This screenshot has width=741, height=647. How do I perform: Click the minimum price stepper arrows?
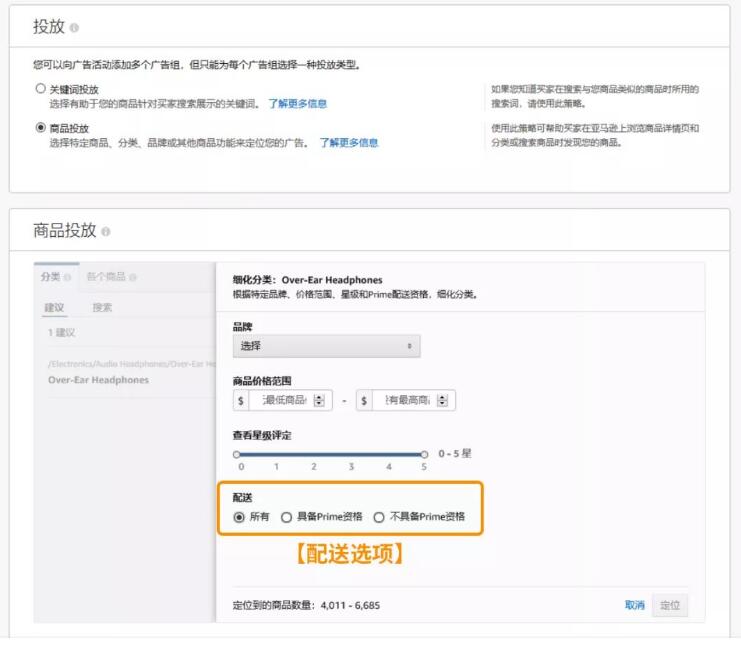tap(319, 401)
